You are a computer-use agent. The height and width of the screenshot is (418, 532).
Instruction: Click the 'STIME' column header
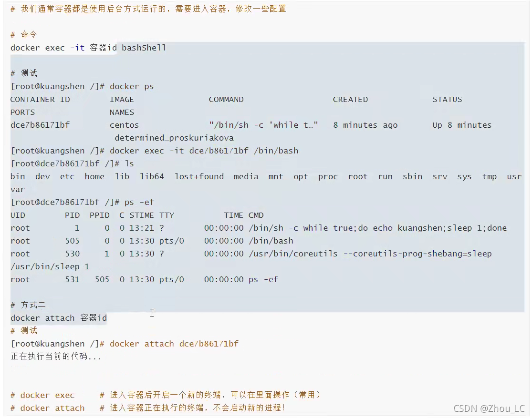(142, 215)
